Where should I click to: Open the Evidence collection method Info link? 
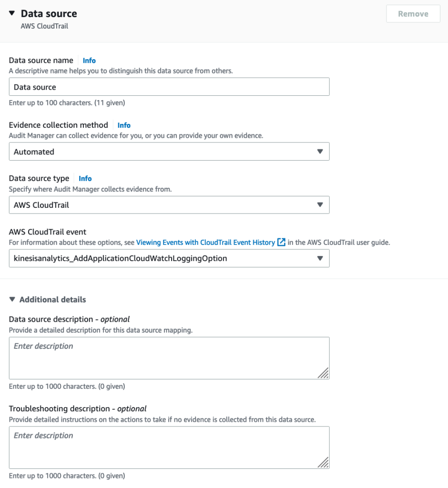123,125
